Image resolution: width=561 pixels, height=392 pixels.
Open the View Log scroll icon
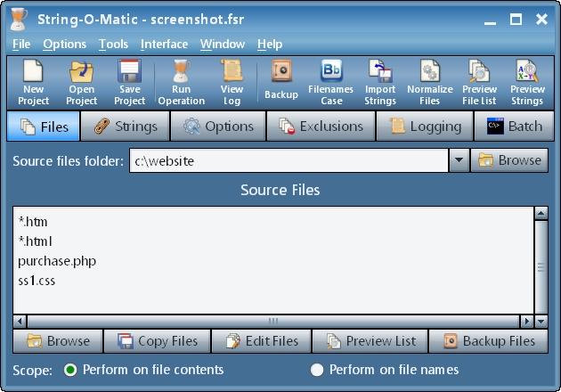click(x=232, y=71)
